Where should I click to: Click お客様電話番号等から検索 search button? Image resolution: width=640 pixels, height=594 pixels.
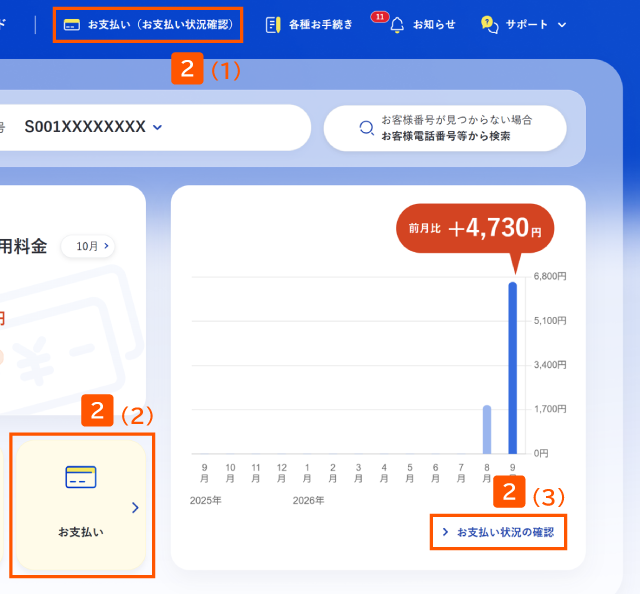445,128
